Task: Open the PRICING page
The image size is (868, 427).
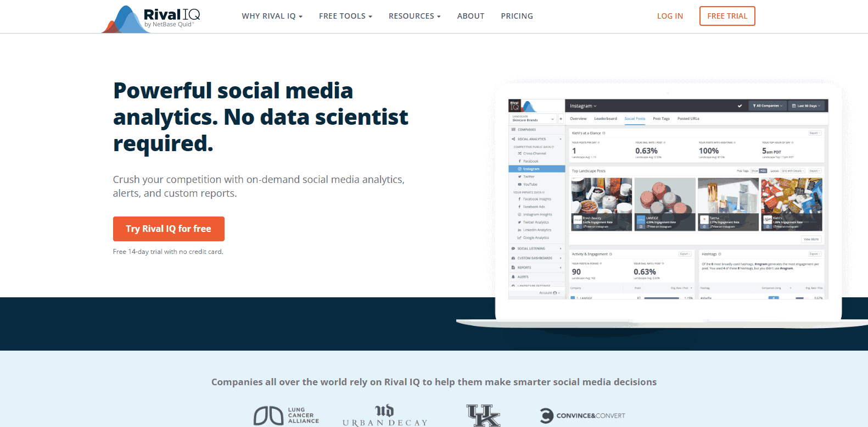Action: pos(517,16)
